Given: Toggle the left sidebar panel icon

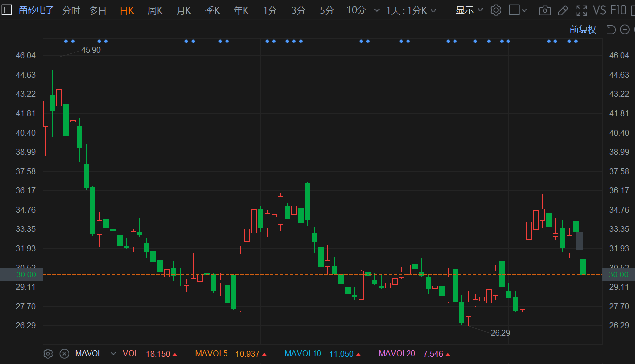Looking at the screenshot, I should pos(7,10).
